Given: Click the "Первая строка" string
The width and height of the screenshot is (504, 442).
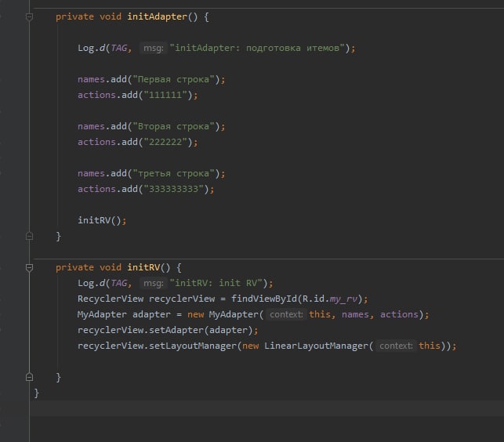Looking at the screenshot, I should click(173, 79).
